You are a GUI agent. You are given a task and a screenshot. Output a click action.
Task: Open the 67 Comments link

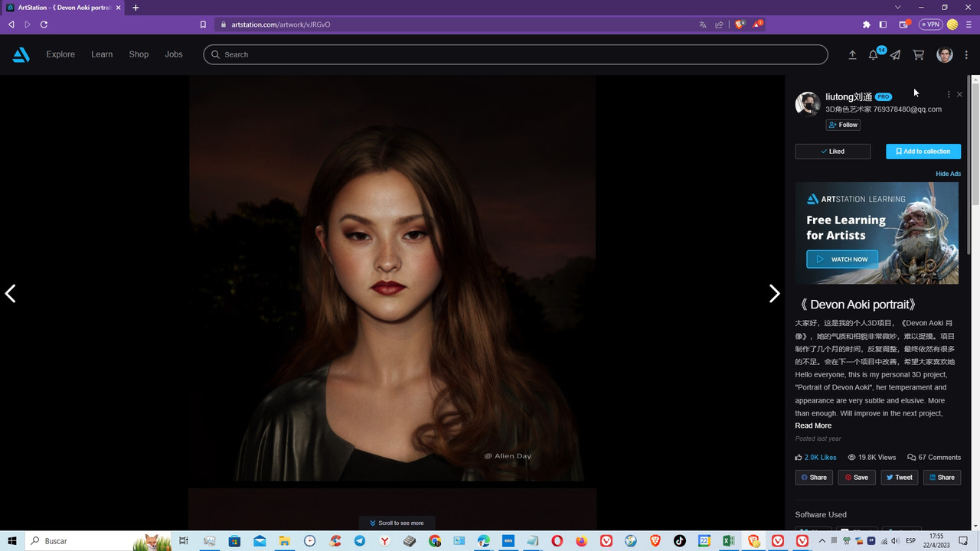[934, 457]
